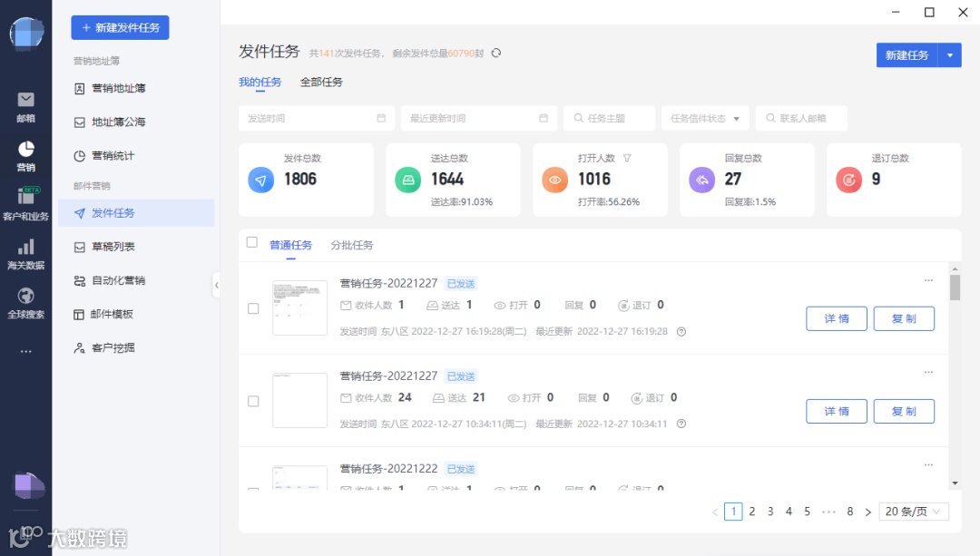Click the green 送达总数 icon

[407, 180]
